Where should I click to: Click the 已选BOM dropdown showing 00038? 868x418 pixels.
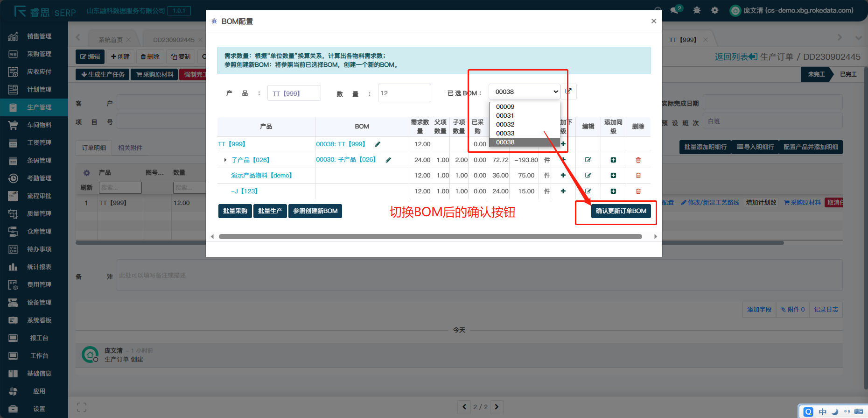point(525,92)
